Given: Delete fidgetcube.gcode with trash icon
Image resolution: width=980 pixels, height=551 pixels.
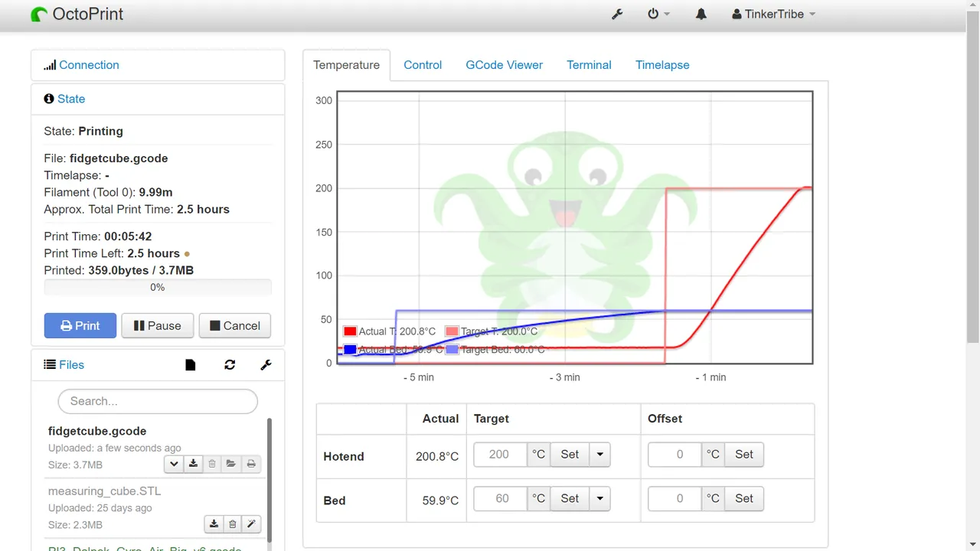Looking at the screenshot, I should pyautogui.click(x=212, y=464).
